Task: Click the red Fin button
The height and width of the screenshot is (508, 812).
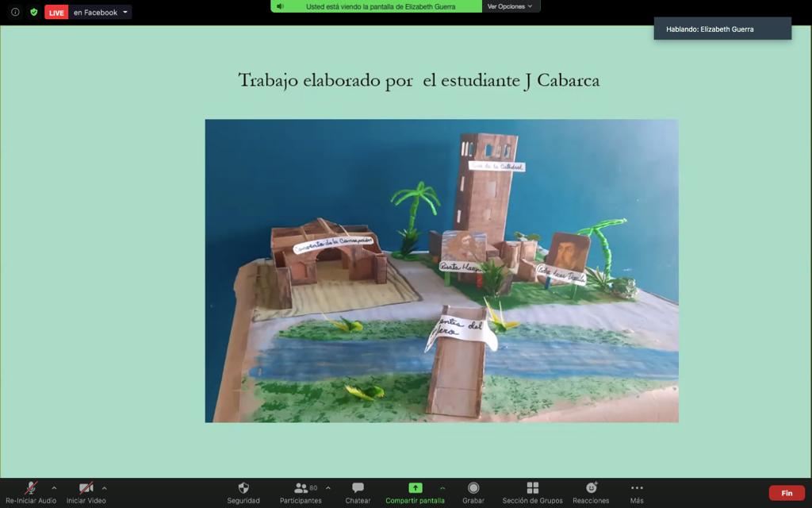Action: (x=787, y=493)
